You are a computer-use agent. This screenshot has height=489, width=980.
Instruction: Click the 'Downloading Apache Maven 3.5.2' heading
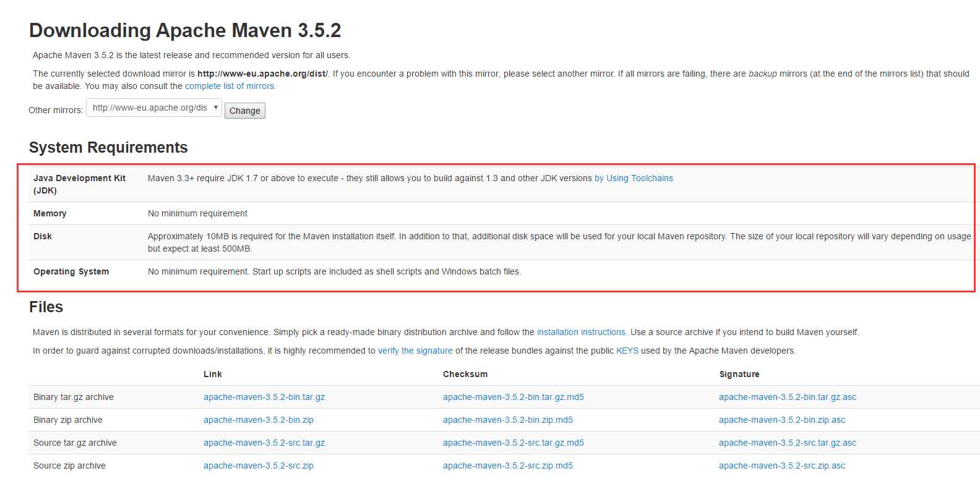[x=185, y=30]
